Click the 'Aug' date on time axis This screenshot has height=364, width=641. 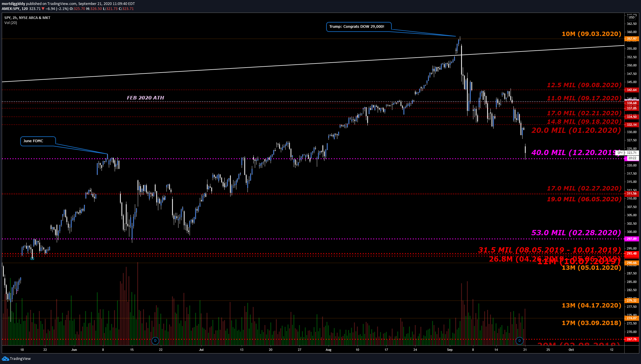tap(329, 350)
